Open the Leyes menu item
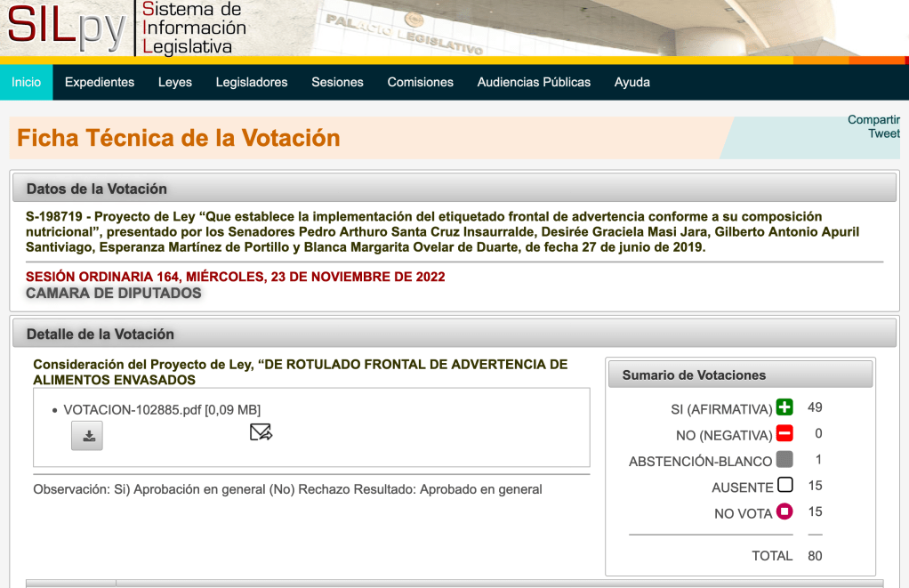Screen dimensions: 909x588 (x=175, y=82)
